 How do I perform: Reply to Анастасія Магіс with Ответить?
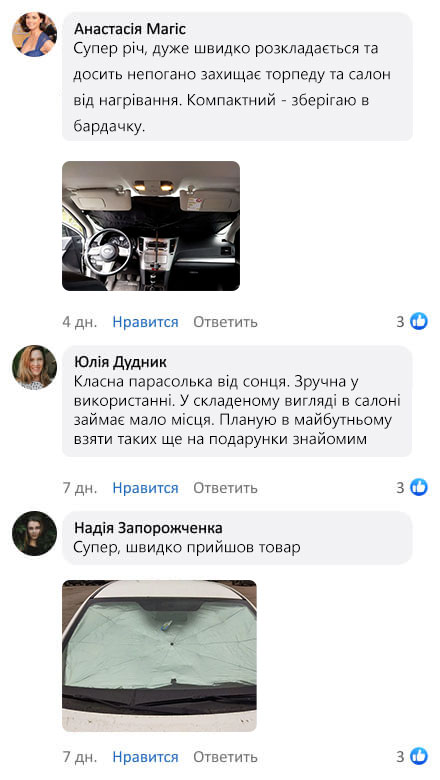click(225, 322)
